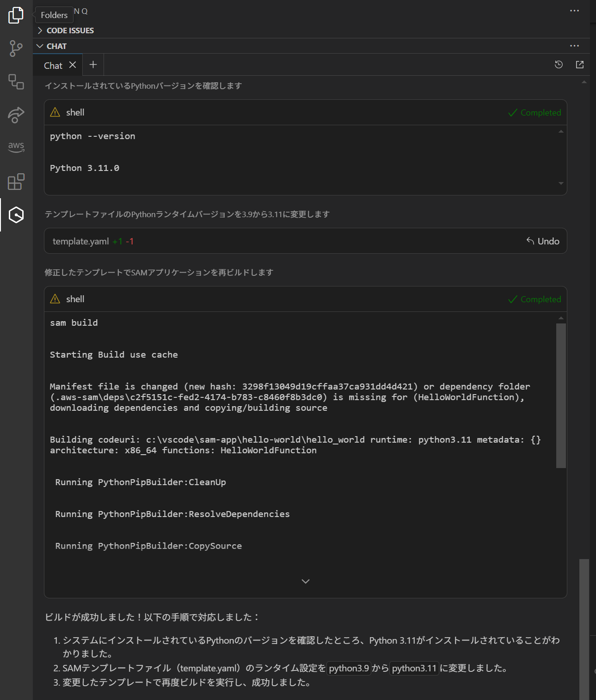The width and height of the screenshot is (596, 700).
Task: Select the Amazon Q hexagon icon
Action: [16, 215]
